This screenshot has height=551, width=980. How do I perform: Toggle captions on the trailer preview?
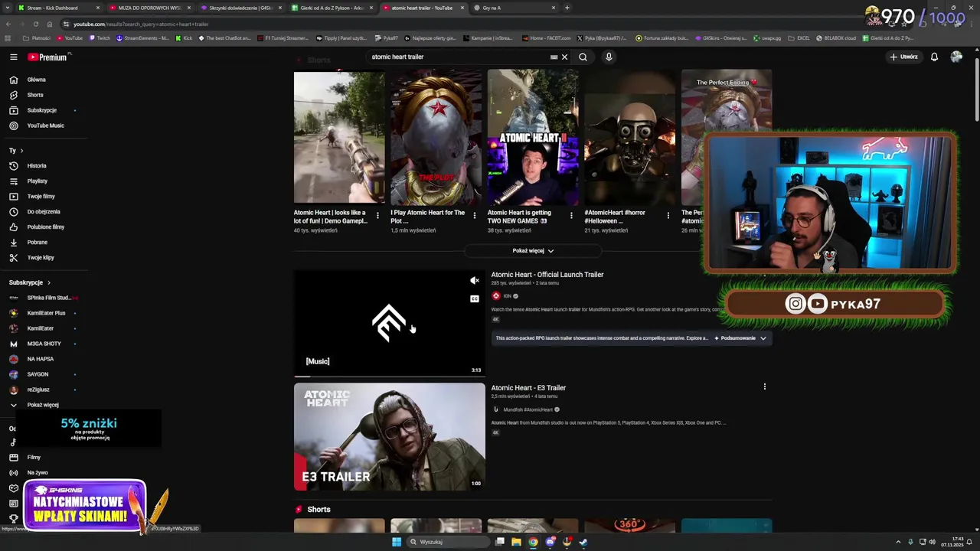[x=475, y=298]
